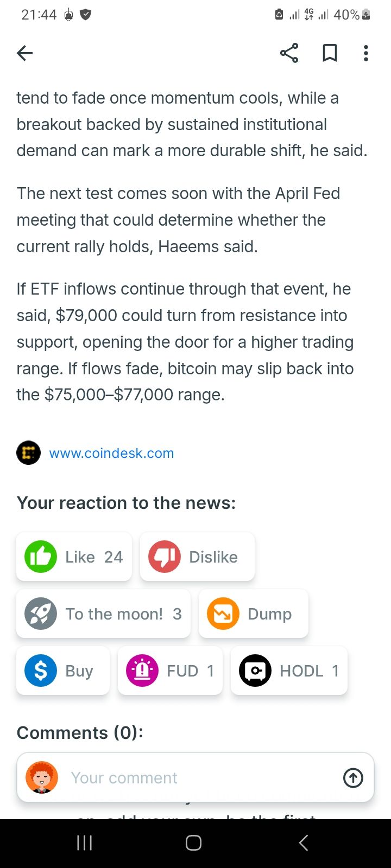The height and width of the screenshot is (868, 391).
Task: Bookmark this article
Action: pos(330,53)
